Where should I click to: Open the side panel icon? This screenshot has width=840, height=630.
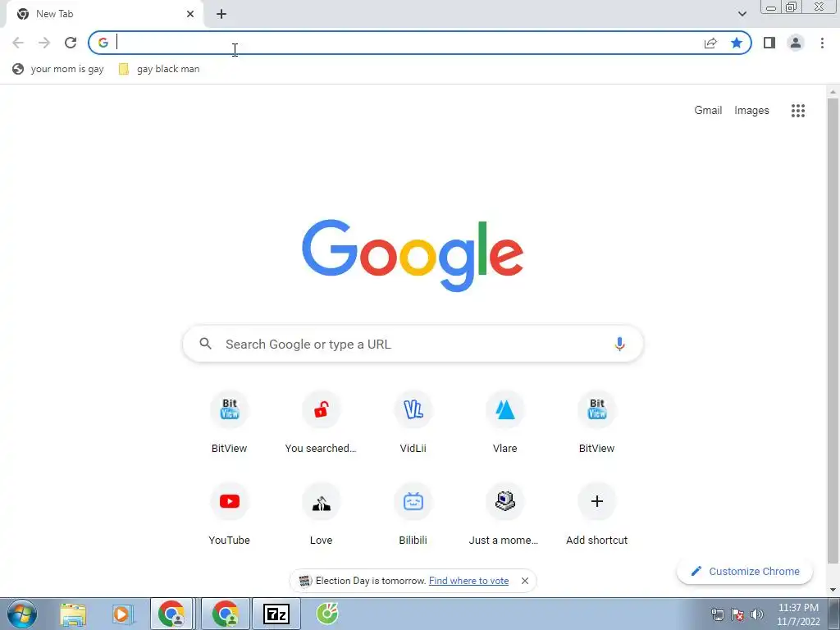click(x=769, y=43)
